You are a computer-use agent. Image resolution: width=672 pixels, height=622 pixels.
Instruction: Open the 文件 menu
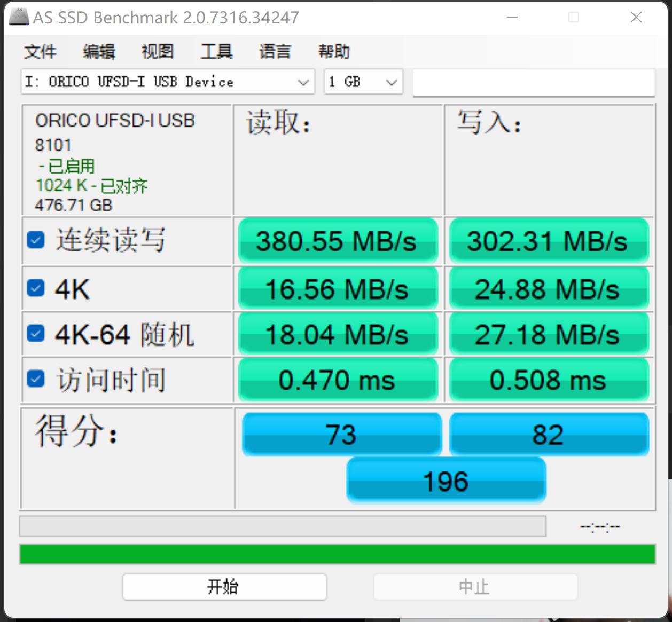tap(40, 52)
